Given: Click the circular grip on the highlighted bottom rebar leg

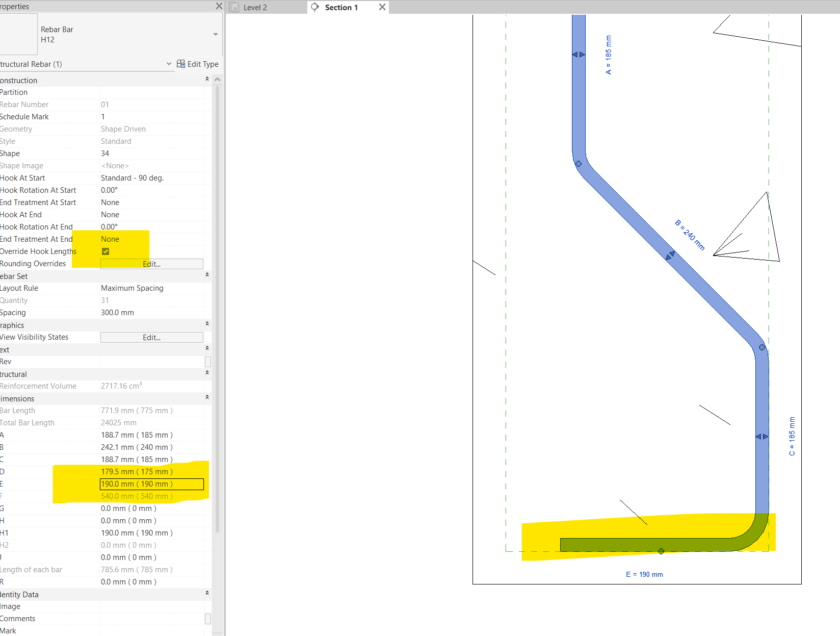Looking at the screenshot, I should coord(661,551).
